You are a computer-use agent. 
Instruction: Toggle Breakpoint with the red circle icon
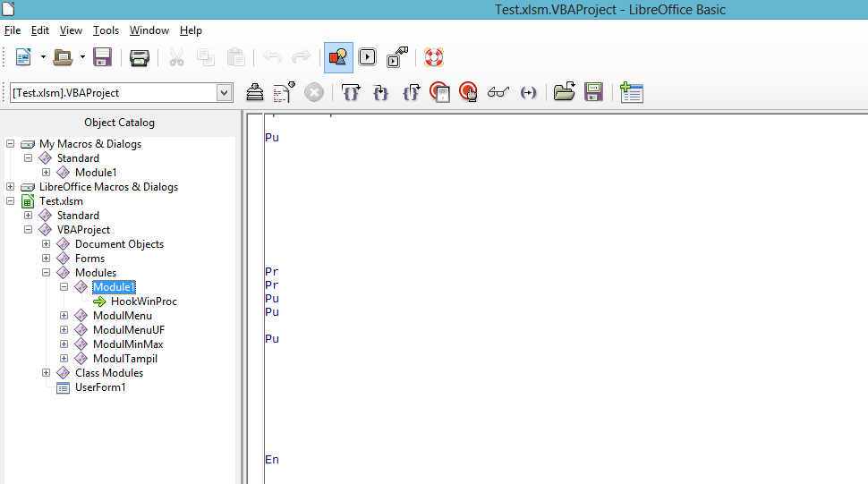click(x=439, y=92)
